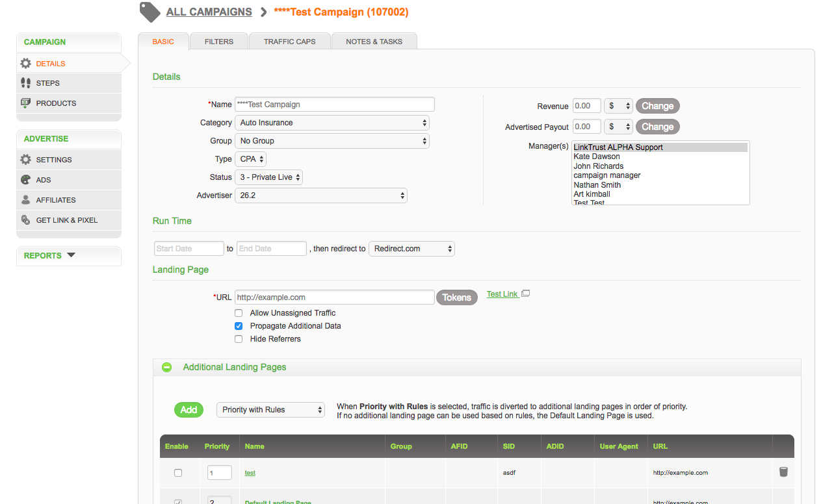Check the Hide Referrers option
Image resolution: width=834 pixels, height=504 pixels.
point(239,339)
